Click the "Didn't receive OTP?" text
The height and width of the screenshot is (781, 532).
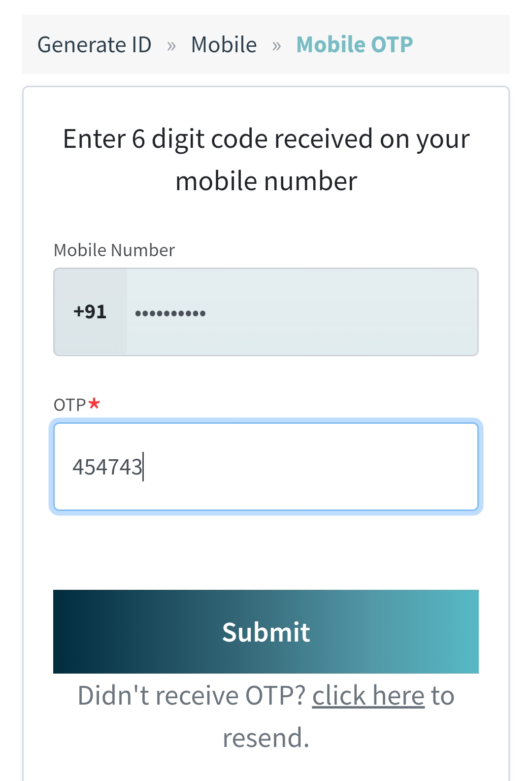tap(192, 696)
